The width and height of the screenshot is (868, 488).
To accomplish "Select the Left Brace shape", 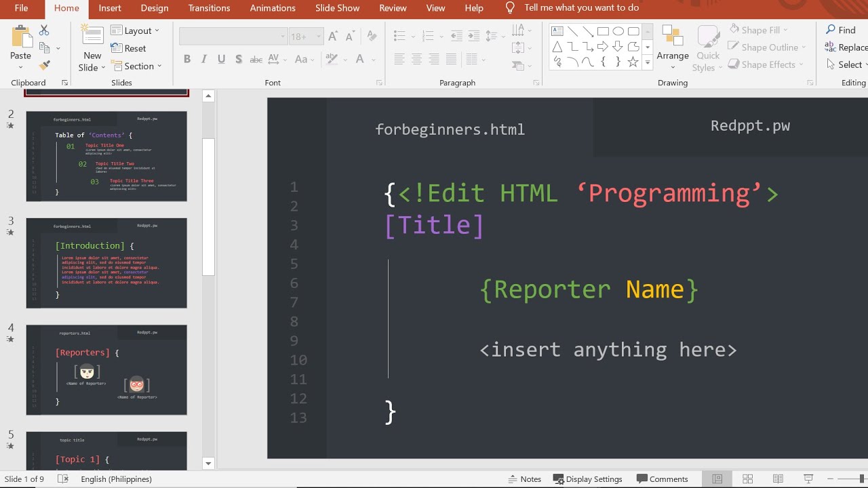I will tap(603, 62).
